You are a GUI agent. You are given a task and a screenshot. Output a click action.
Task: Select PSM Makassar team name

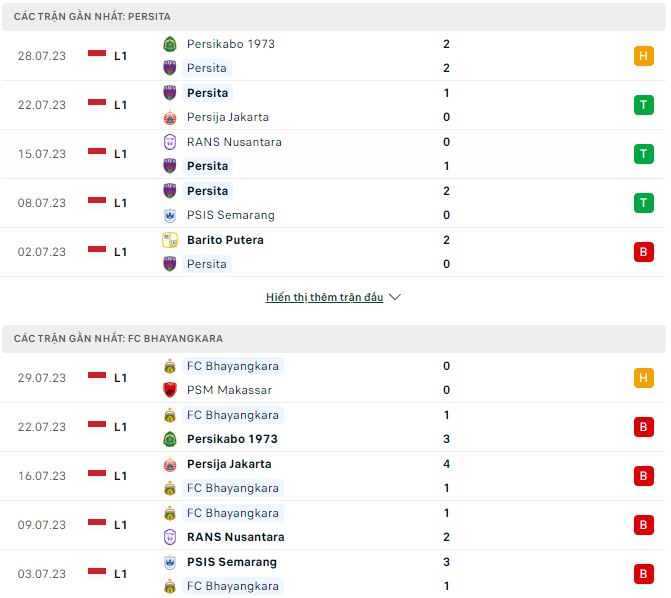(229, 390)
